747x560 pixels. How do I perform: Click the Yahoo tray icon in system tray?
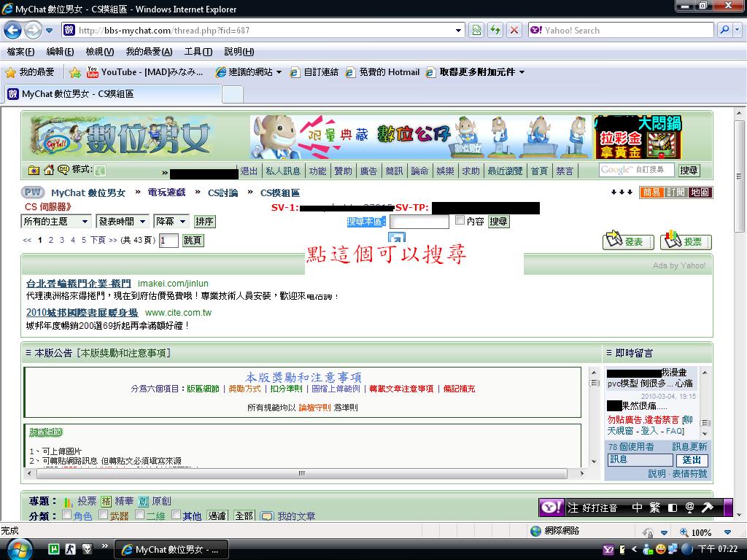[x=608, y=550]
